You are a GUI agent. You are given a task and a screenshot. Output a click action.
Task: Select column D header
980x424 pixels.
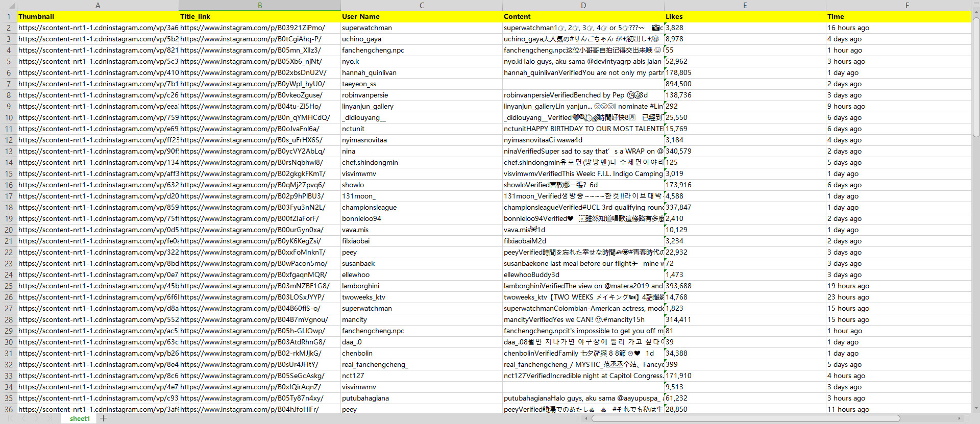583,6
